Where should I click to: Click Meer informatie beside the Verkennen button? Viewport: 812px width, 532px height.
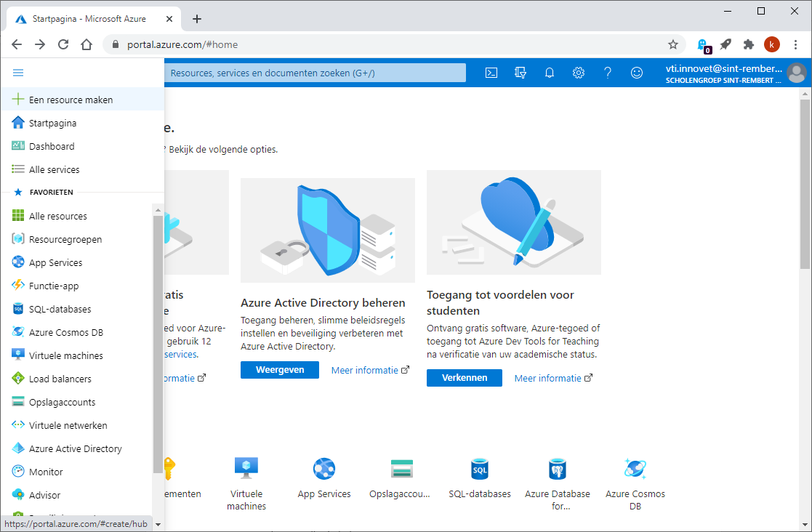pyautogui.click(x=554, y=379)
